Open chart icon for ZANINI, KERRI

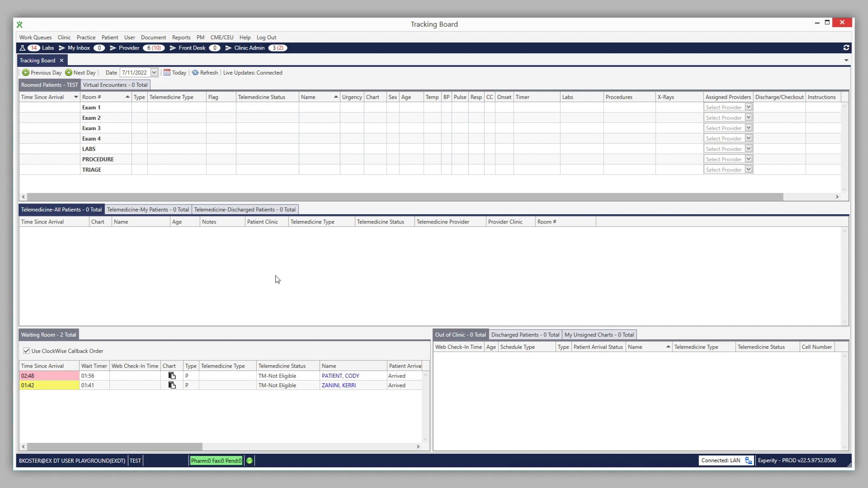pyautogui.click(x=172, y=385)
